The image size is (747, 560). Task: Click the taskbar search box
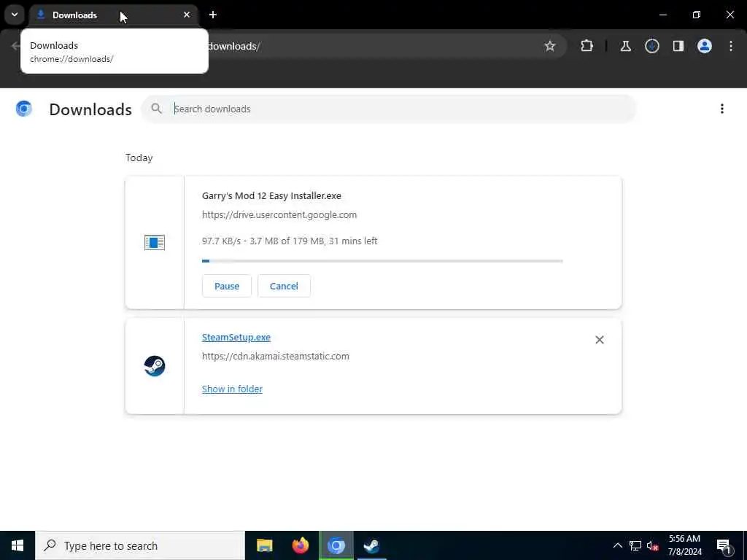click(x=140, y=545)
